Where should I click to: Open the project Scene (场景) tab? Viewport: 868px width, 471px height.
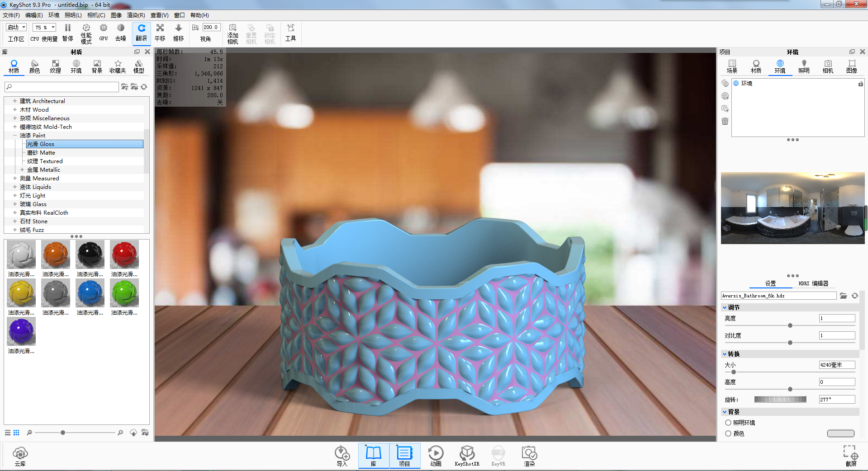tap(732, 66)
